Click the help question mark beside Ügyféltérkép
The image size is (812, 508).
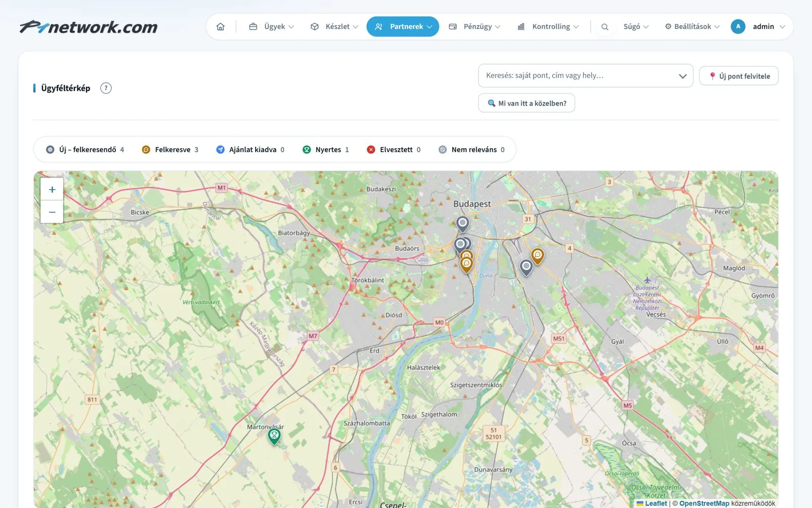(x=106, y=88)
